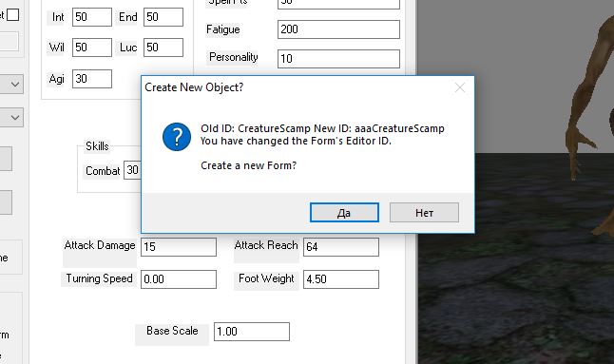Click the Attack Damage label
The image size is (614, 364).
[100, 245]
